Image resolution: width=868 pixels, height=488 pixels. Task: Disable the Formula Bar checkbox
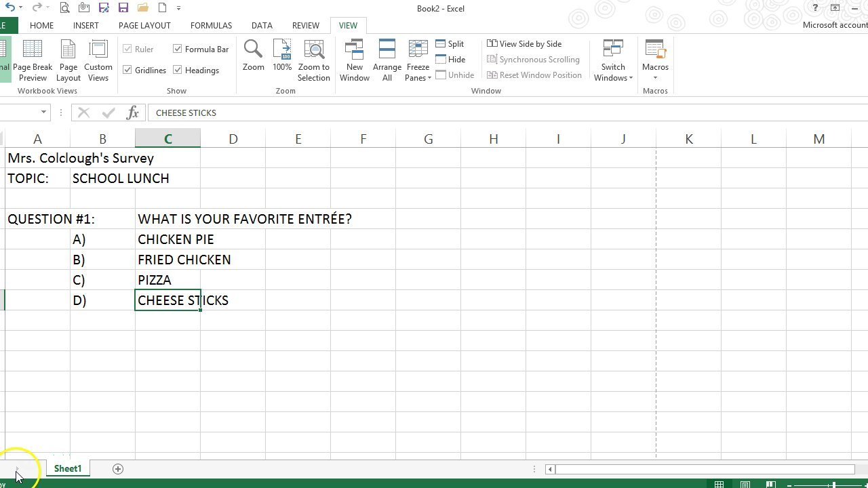click(178, 49)
